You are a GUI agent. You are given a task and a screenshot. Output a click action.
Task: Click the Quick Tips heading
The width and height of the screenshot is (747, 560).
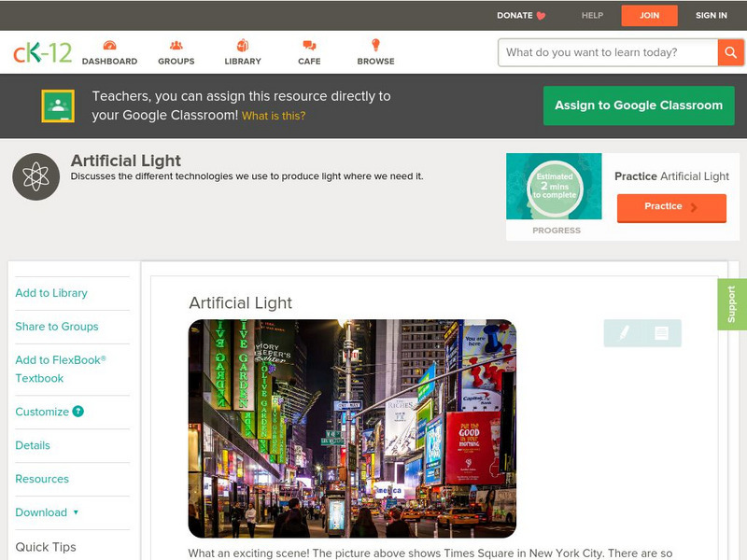pos(46,547)
